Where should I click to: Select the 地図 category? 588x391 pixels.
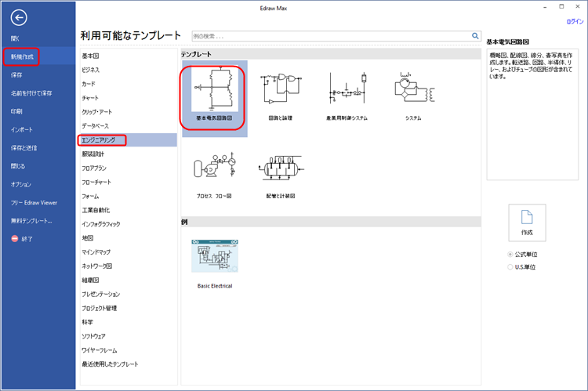point(88,237)
